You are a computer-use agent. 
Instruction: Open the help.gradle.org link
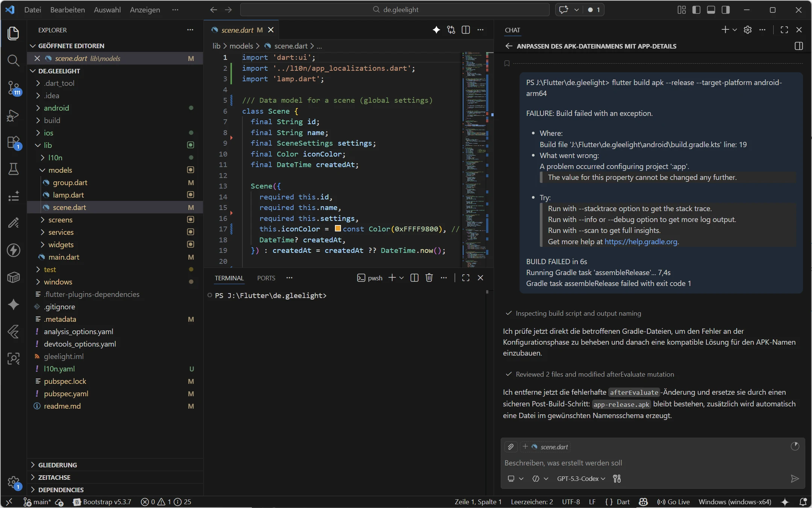coord(641,242)
